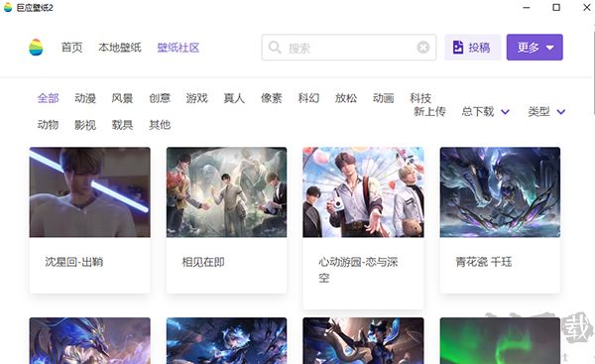
Task: Clear the search box with the X icon
Action: tap(423, 48)
